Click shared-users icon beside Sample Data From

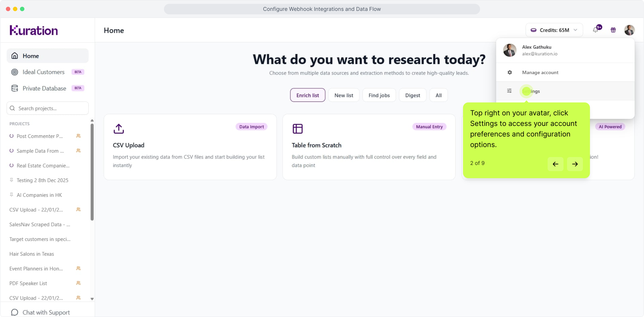(x=78, y=151)
